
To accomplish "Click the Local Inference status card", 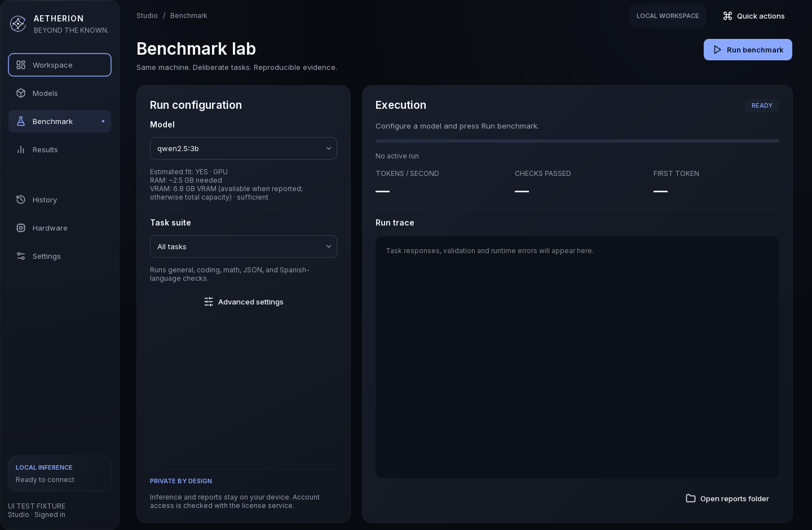I will point(60,474).
